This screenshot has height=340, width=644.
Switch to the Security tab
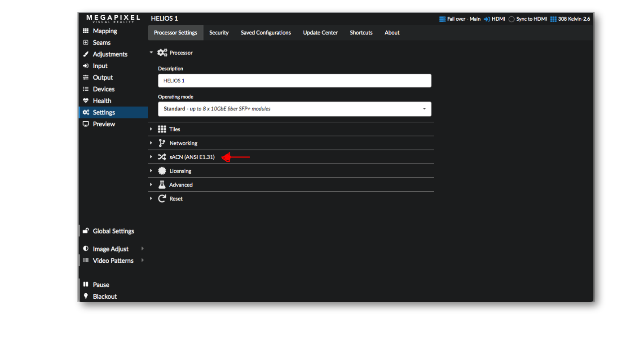(219, 33)
